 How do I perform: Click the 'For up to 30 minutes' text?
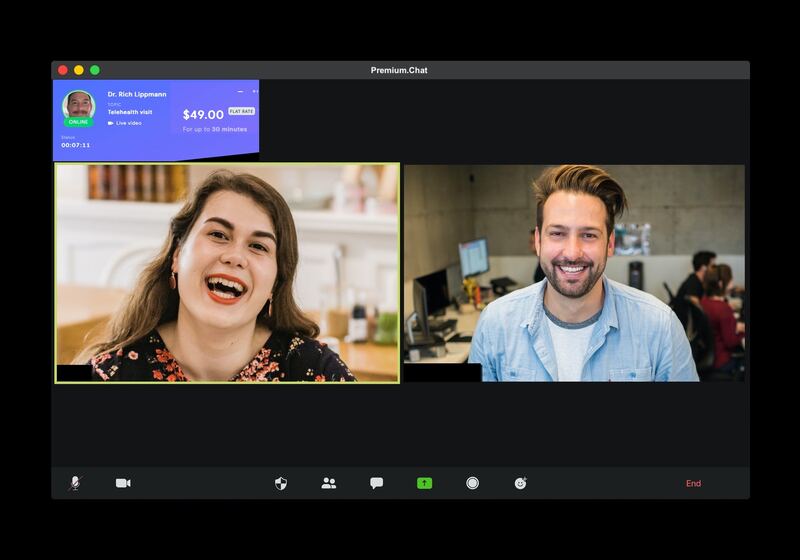(215, 130)
